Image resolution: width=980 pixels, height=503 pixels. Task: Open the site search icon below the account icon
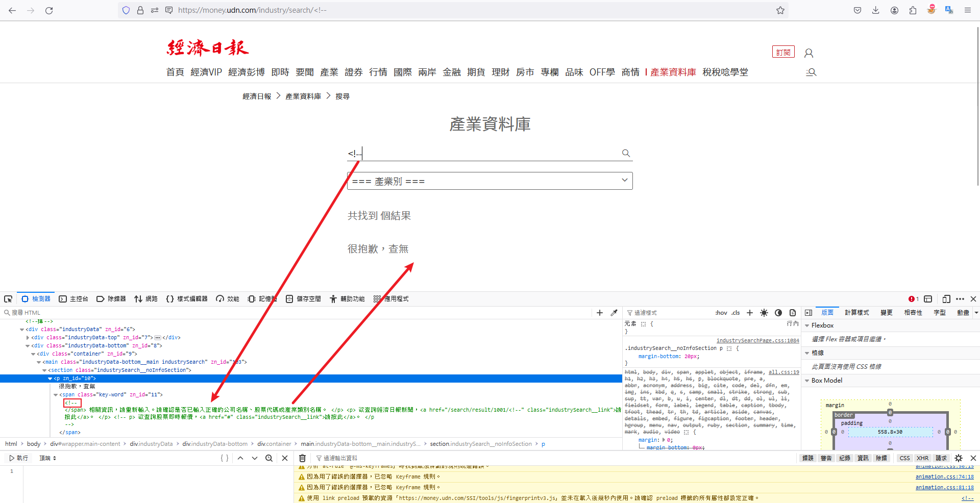811,72
